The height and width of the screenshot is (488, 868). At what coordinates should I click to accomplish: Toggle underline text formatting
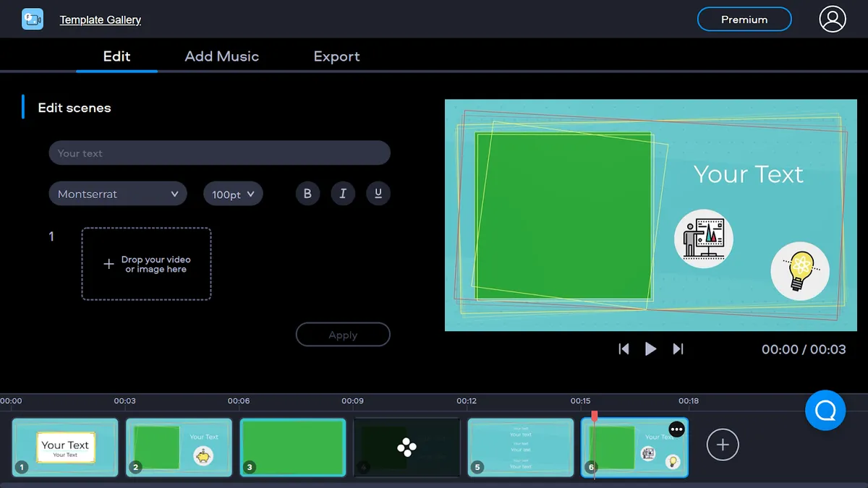pos(378,194)
